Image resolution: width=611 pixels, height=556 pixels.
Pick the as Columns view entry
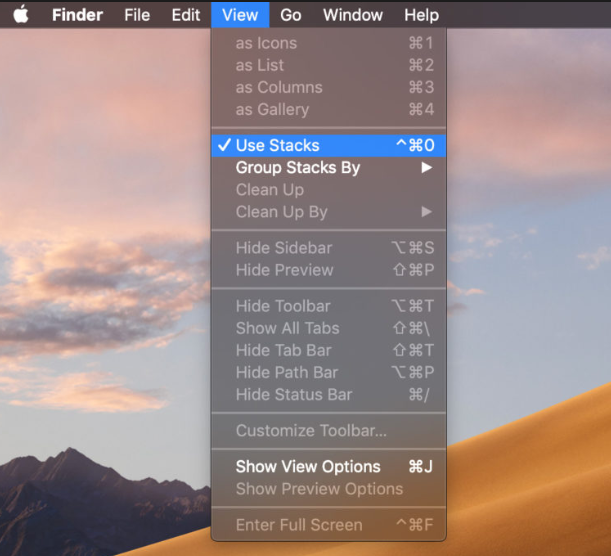pyautogui.click(x=279, y=87)
